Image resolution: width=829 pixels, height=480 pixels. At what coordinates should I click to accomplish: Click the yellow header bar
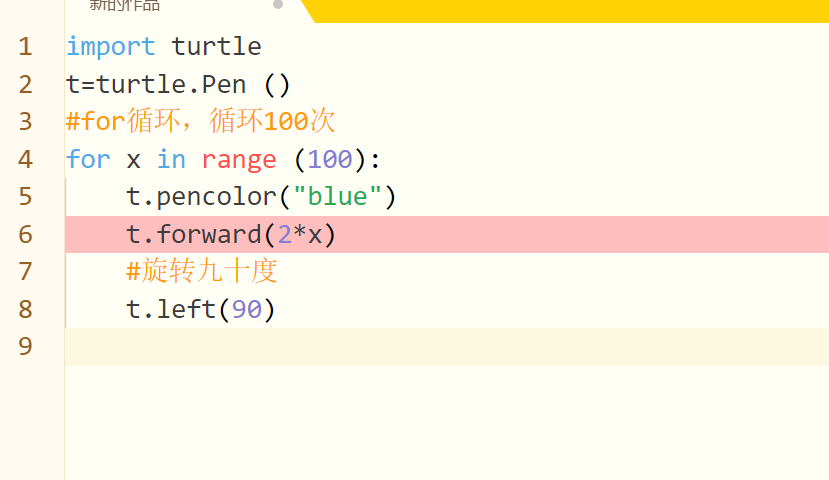566,11
